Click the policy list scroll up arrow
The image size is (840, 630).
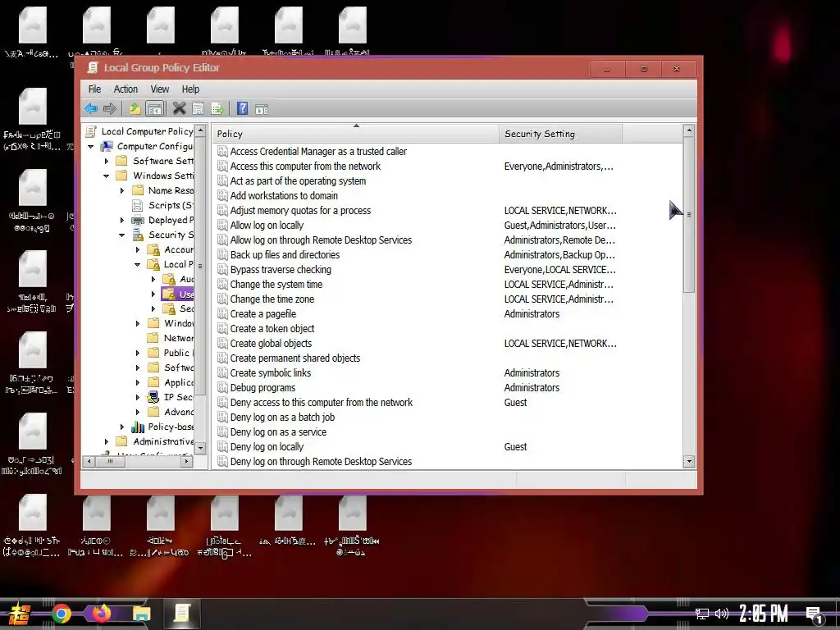689,130
